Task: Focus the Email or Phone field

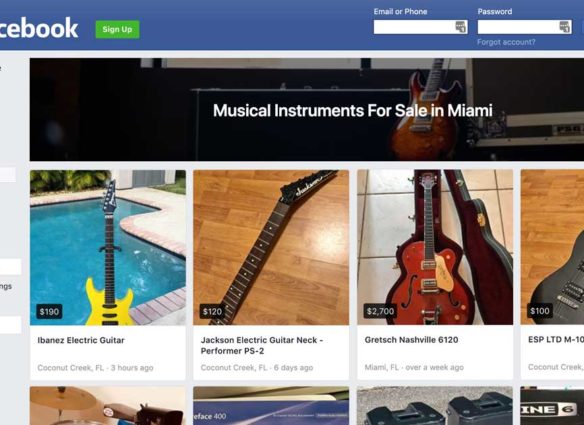Action: [x=420, y=27]
